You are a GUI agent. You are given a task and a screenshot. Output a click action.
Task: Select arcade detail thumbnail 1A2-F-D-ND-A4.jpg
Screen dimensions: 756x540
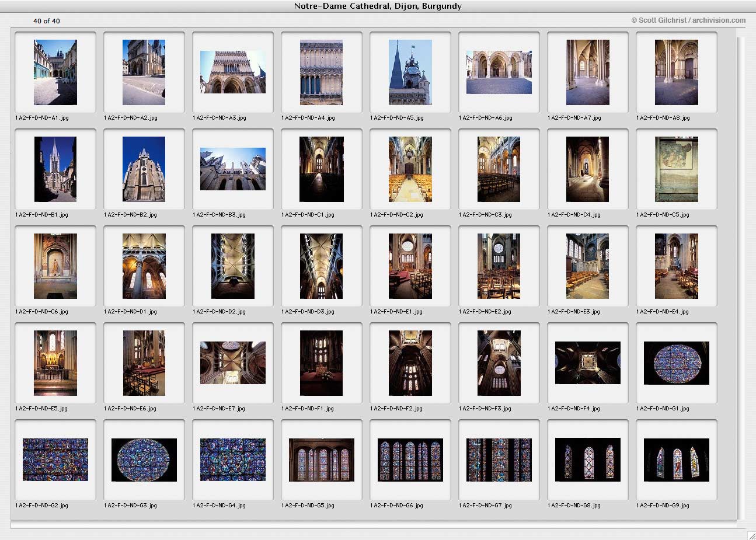(x=321, y=72)
